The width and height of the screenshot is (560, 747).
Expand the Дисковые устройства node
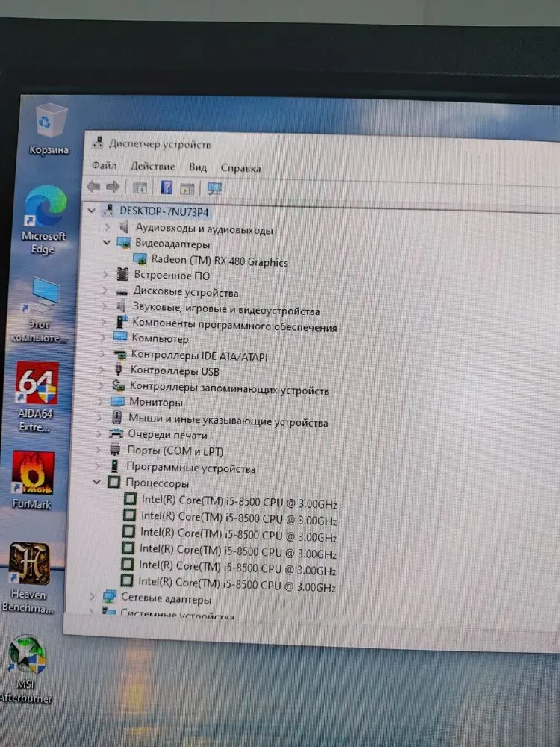pos(106,291)
